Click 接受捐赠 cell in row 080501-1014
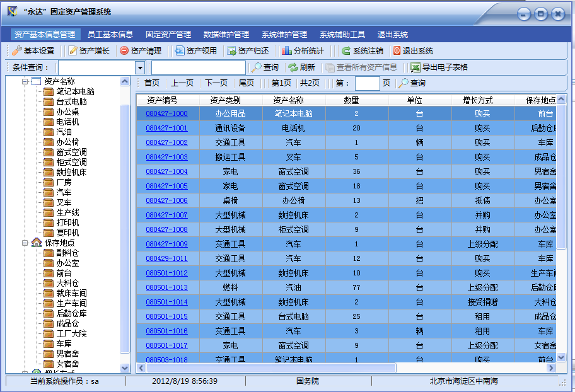This screenshot has height=392, width=575. pyautogui.click(x=482, y=302)
